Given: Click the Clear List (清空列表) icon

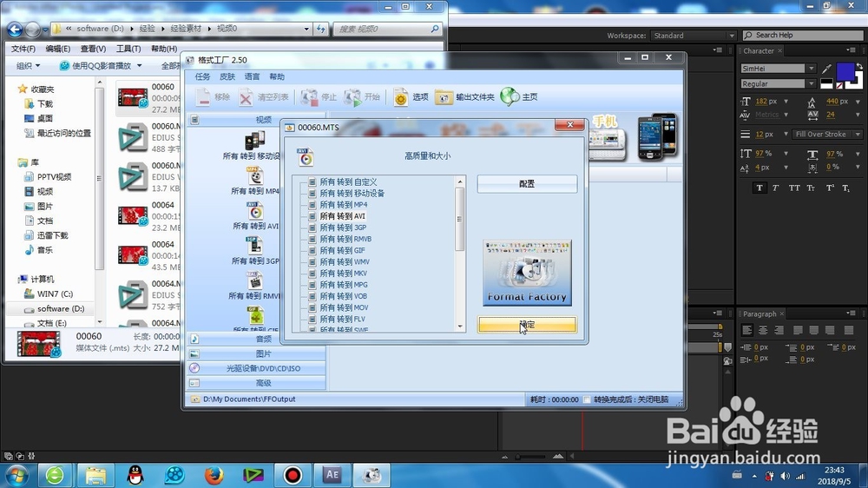Looking at the screenshot, I should pos(246,97).
